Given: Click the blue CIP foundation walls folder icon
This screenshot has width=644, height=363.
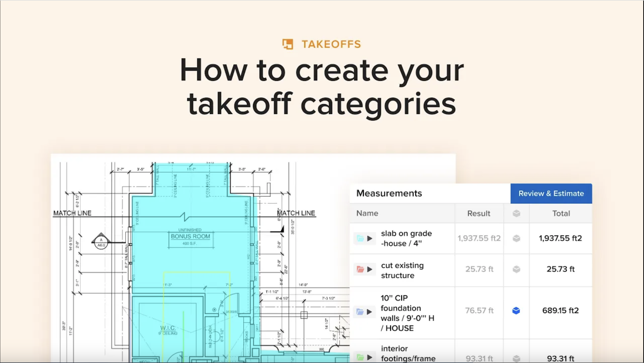Looking at the screenshot, I should 360,312.
